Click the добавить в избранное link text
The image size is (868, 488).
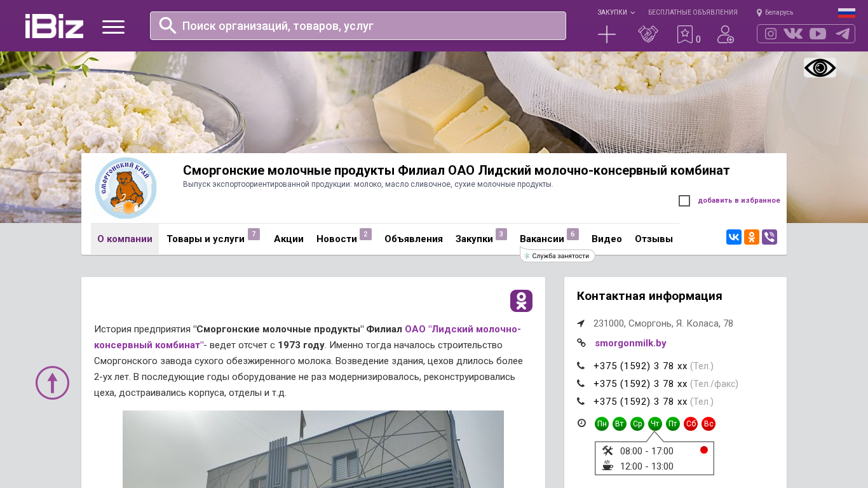point(739,201)
